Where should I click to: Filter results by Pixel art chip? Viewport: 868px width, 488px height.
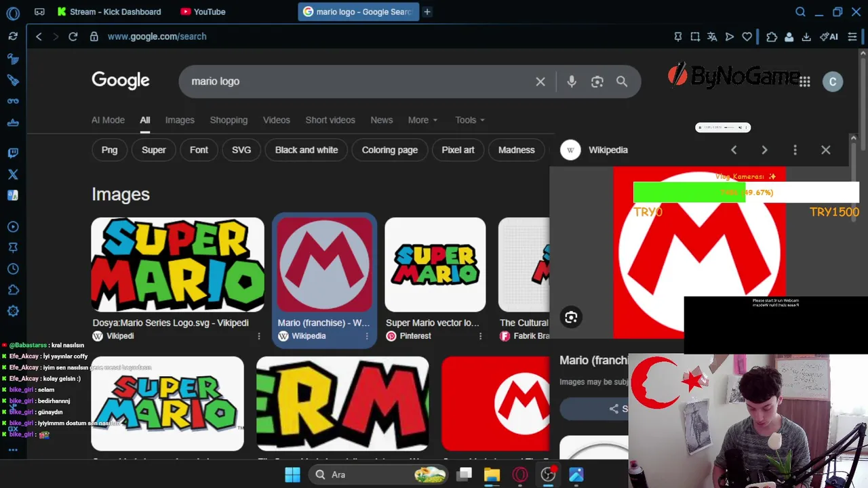458,150
